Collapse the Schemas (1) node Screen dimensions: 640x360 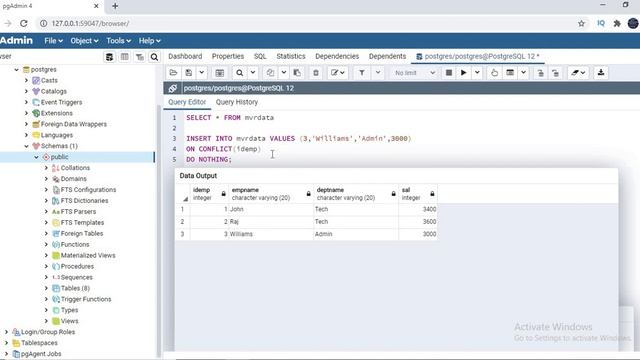pyautogui.click(x=27, y=146)
